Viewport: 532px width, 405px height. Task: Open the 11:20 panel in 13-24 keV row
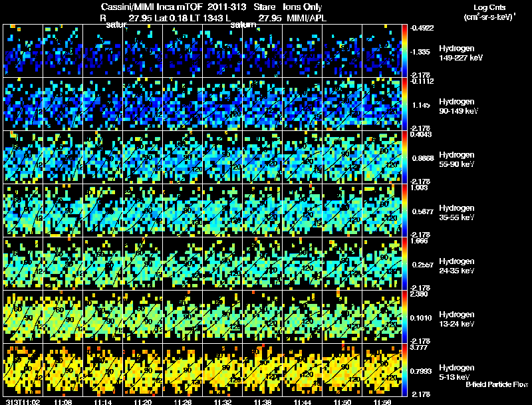coord(142,317)
